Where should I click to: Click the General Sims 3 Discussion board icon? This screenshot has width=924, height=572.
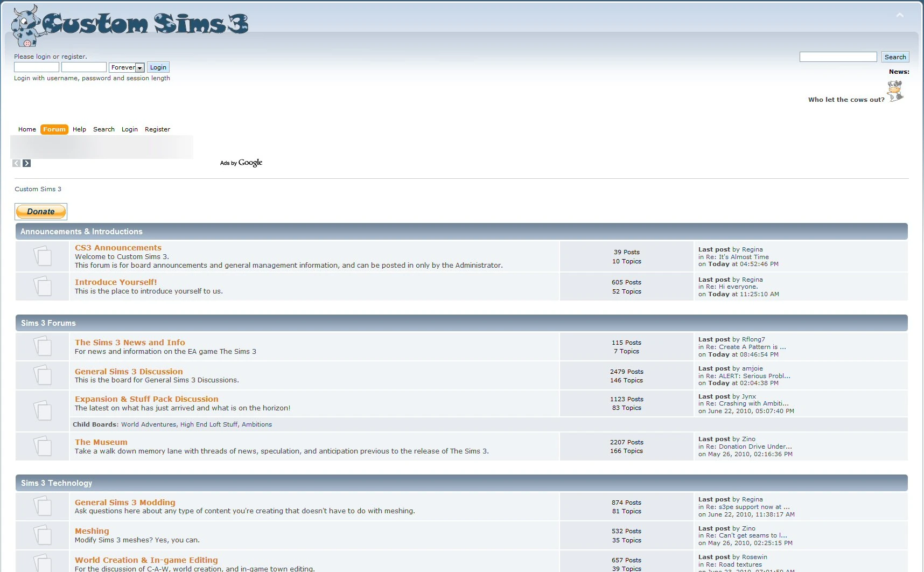coord(43,375)
